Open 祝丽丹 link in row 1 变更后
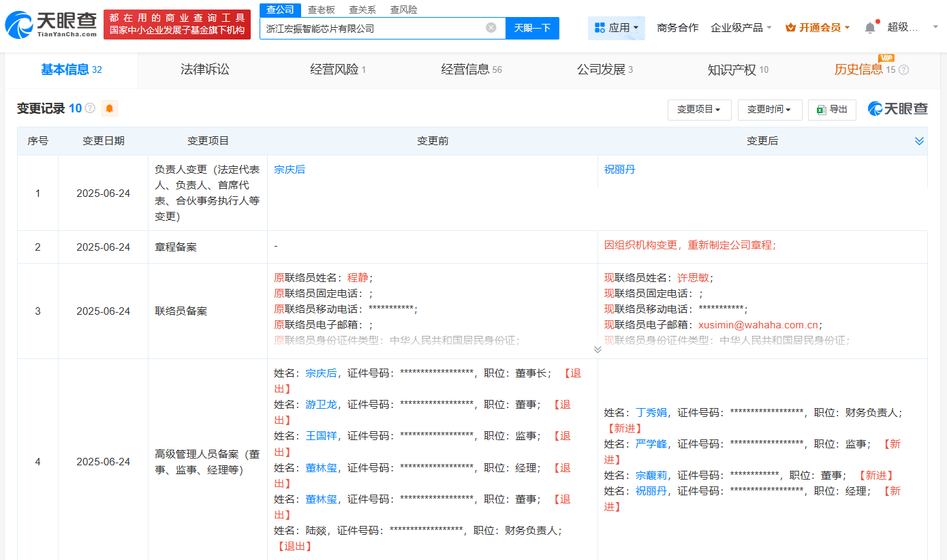This screenshot has height=560, width=947. 619,170
